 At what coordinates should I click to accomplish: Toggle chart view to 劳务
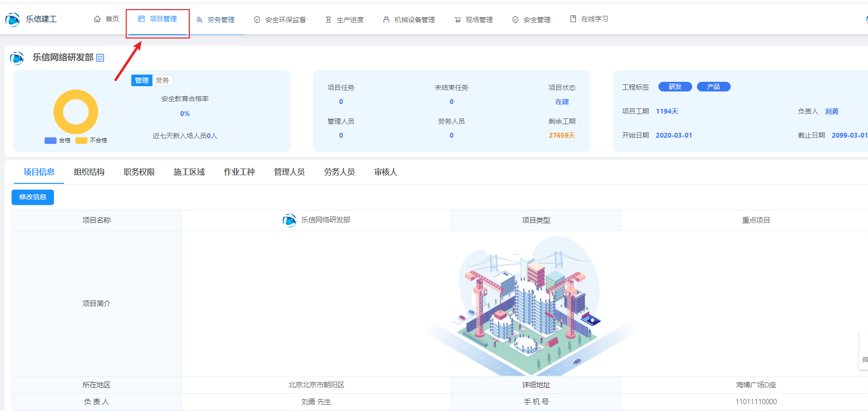click(x=162, y=80)
